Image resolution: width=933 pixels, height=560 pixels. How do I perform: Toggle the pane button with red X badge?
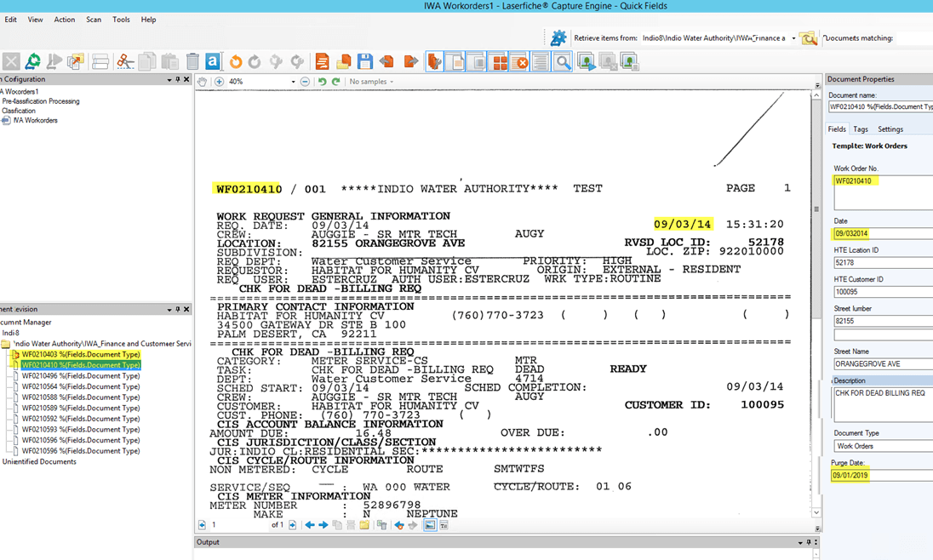point(520,61)
